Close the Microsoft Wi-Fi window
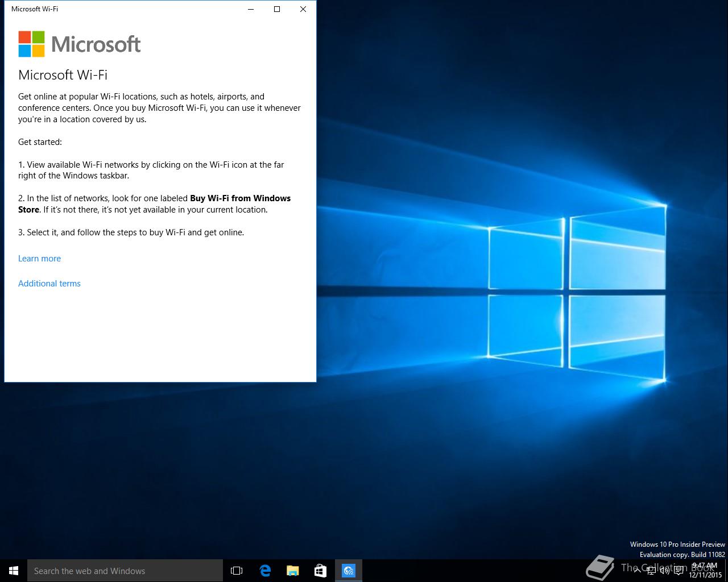Screen dimensions: 728x582 pos(303,9)
